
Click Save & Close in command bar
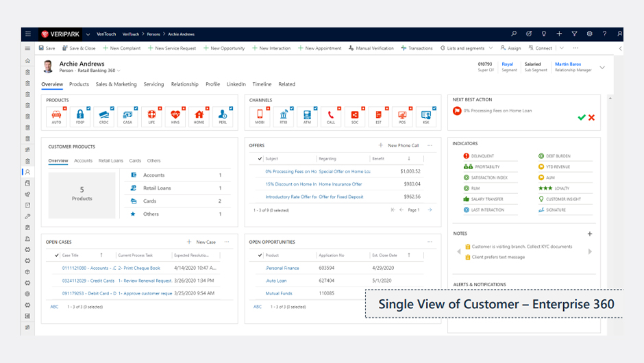click(79, 48)
